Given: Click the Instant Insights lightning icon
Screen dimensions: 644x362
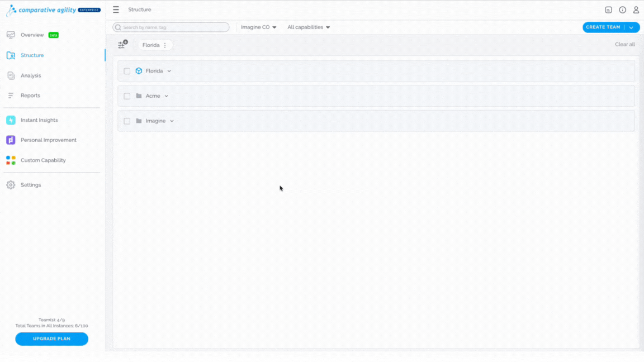Looking at the screenshot, I should point(11,120).
